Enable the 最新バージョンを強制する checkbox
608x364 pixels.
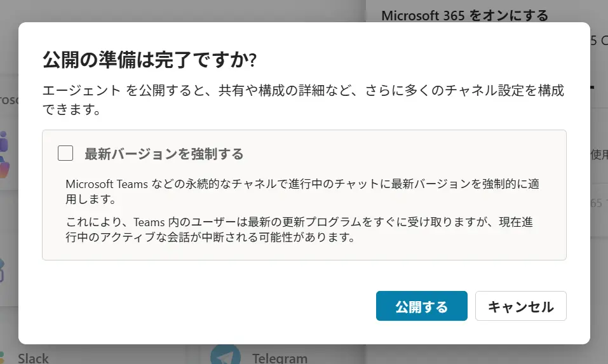pyautogui.click(x=65, y=153)
